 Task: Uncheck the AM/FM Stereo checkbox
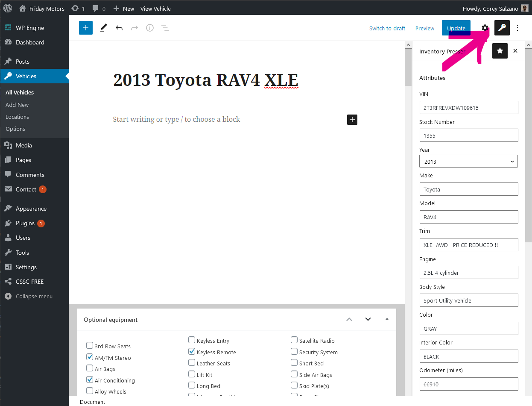(x=90, y=357)
